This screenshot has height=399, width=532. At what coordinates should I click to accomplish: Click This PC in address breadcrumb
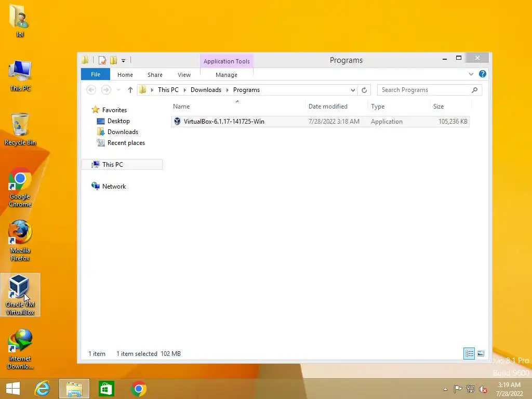point(168,90)
